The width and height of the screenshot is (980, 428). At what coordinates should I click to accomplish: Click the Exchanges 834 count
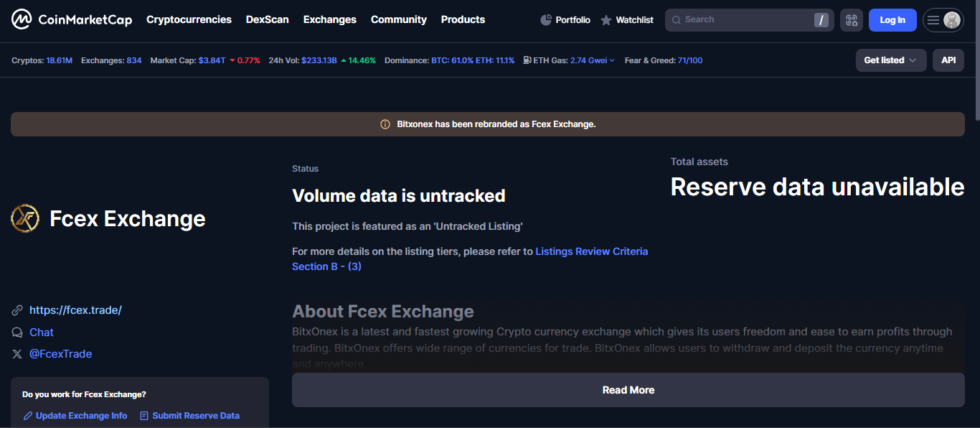133,60
